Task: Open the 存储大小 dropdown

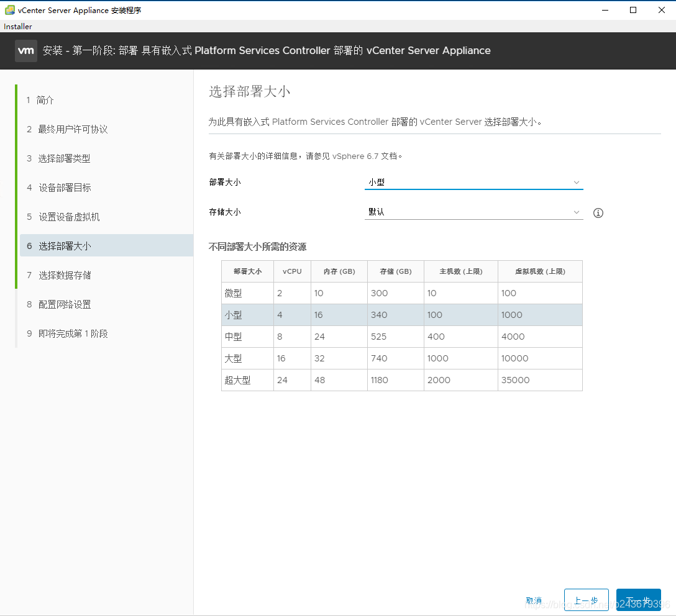Action: click(x=473, y=212)
